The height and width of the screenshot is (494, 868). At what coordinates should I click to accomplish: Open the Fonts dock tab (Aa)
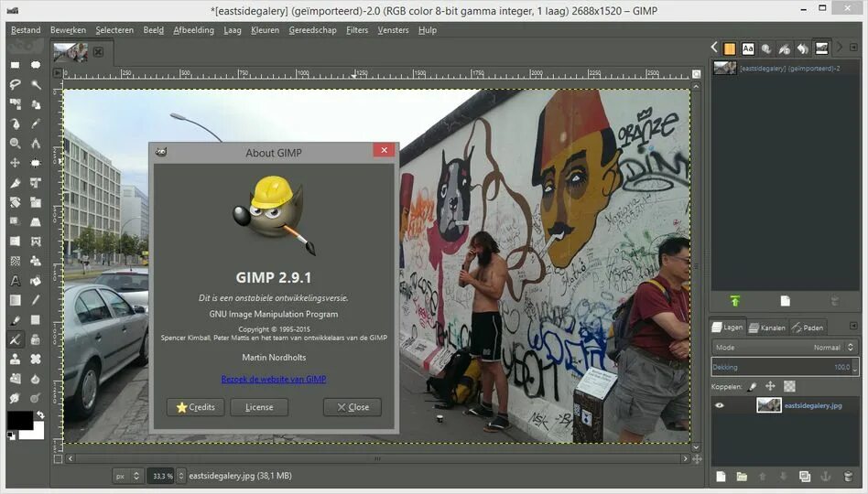[x=748, y=48]
